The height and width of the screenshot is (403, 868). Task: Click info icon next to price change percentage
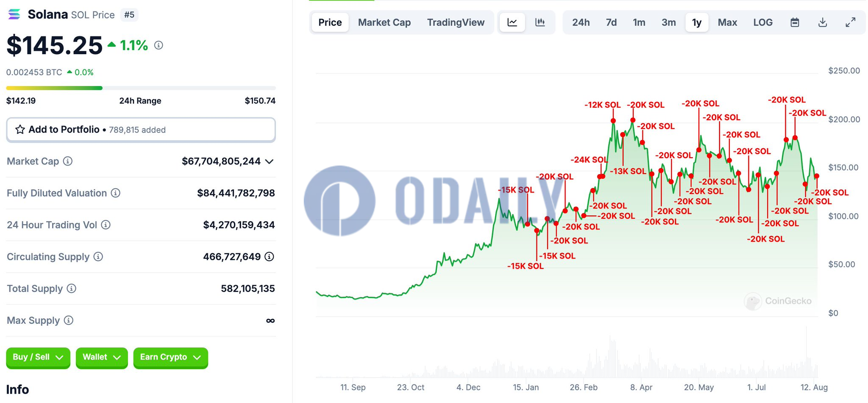(159, 45)
